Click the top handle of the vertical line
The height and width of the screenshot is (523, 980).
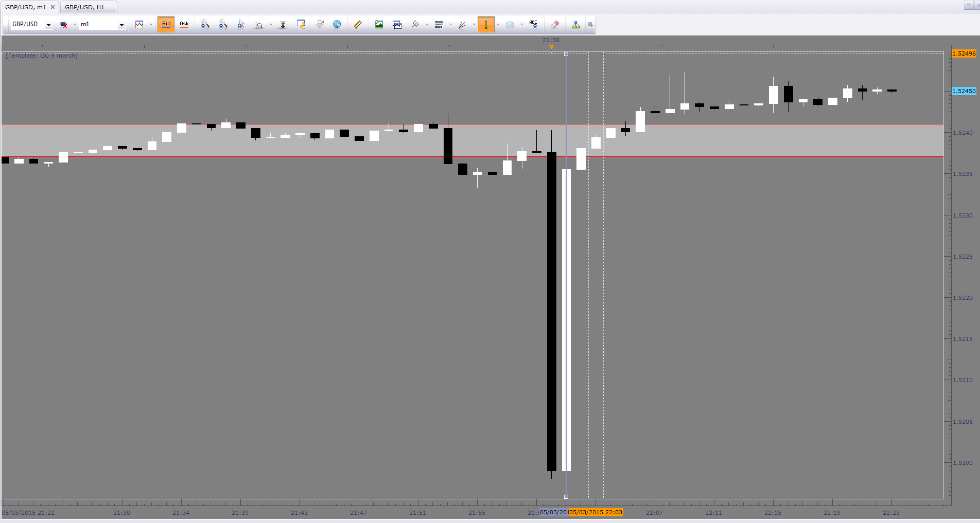pos(566,54)
